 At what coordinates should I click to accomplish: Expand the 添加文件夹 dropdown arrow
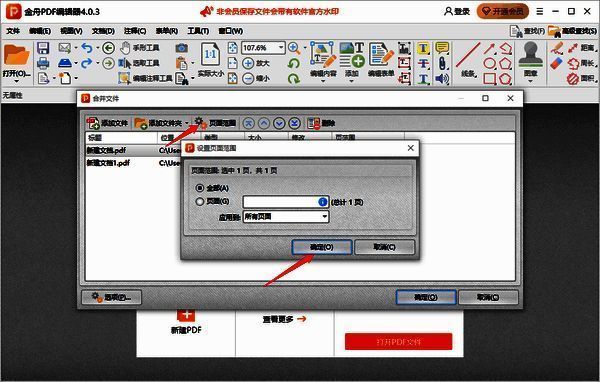pos(187,123)
